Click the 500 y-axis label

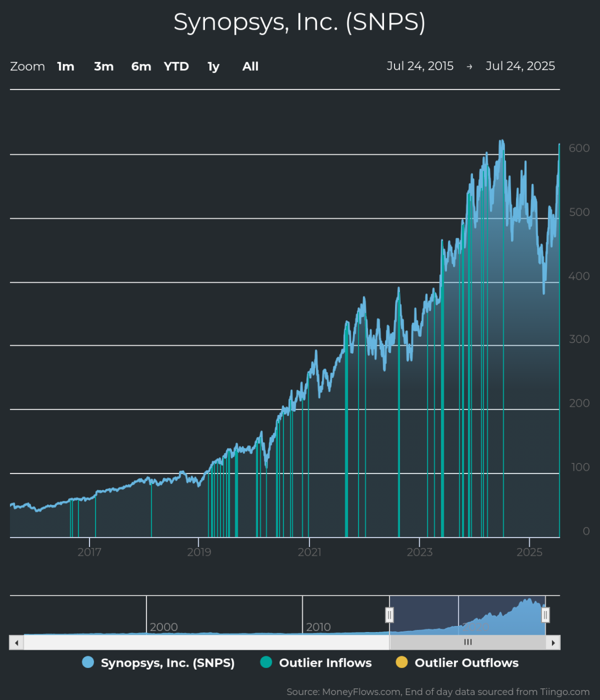[580, 212]
